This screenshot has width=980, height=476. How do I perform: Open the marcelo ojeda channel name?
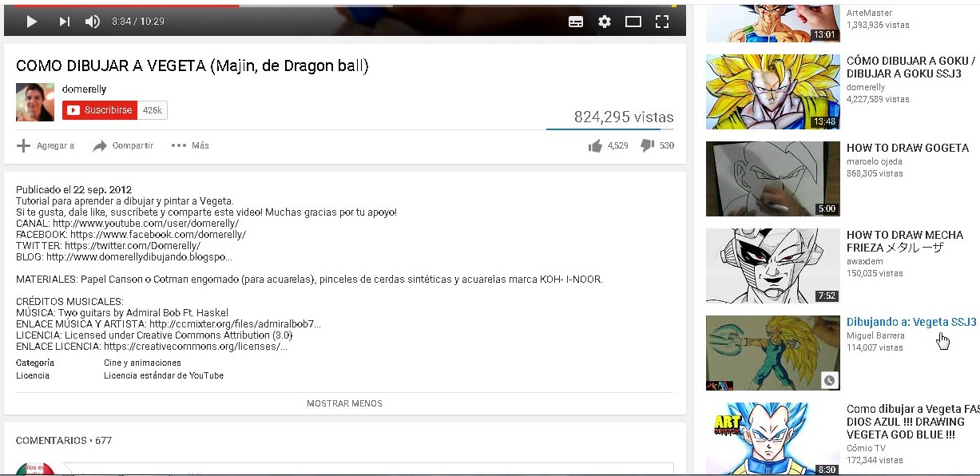click(x=875, y=161)
